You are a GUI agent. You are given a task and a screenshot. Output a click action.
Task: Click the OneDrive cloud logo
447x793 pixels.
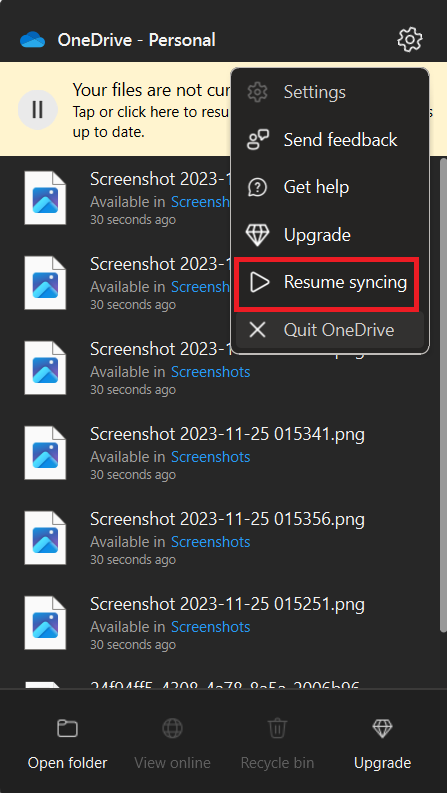(33, 39)
